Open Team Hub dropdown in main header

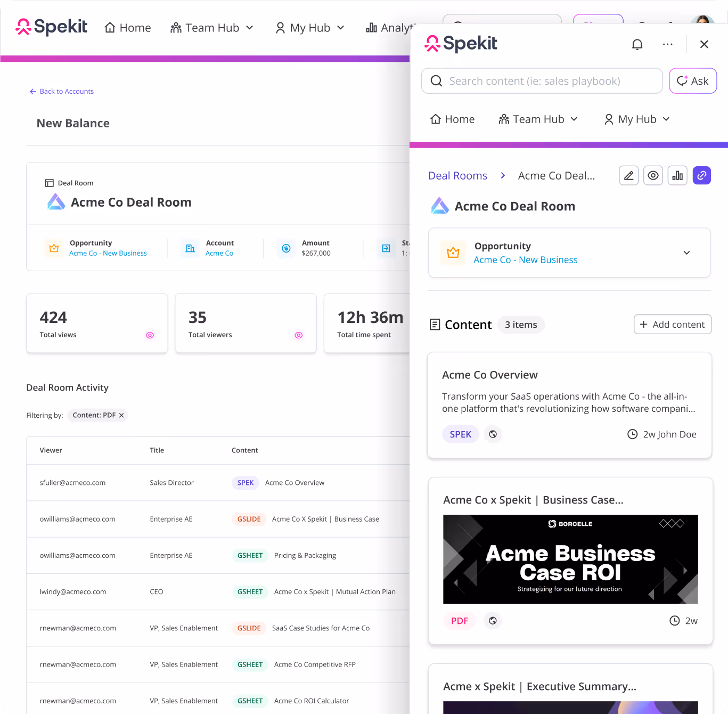(211, 28)
